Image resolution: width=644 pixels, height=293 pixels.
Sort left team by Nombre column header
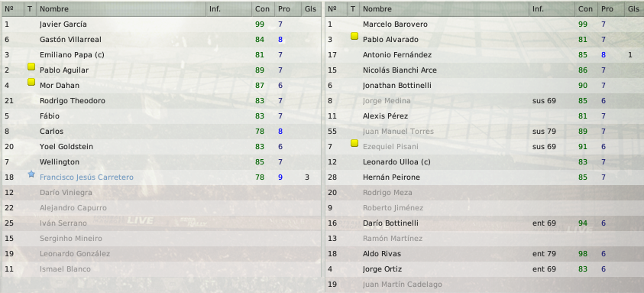pos(121,8)
